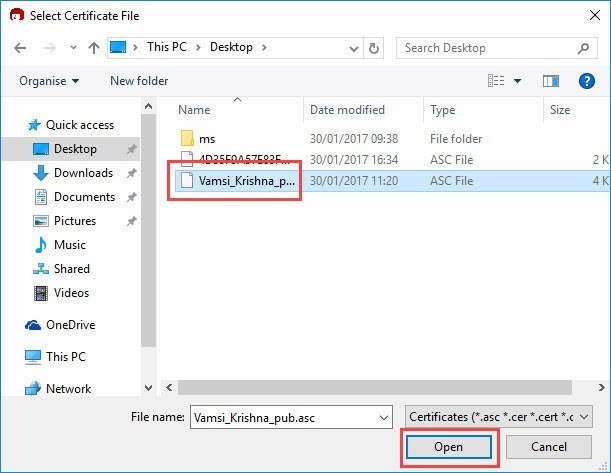Click the Cancel button
The image size is (611, 473).
coord(549,447)
